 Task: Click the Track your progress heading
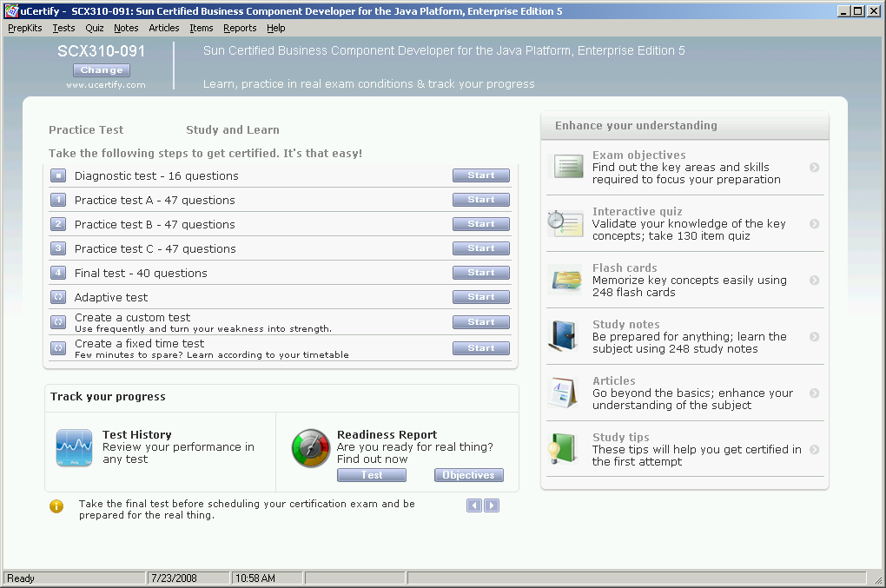click(108, 397)
